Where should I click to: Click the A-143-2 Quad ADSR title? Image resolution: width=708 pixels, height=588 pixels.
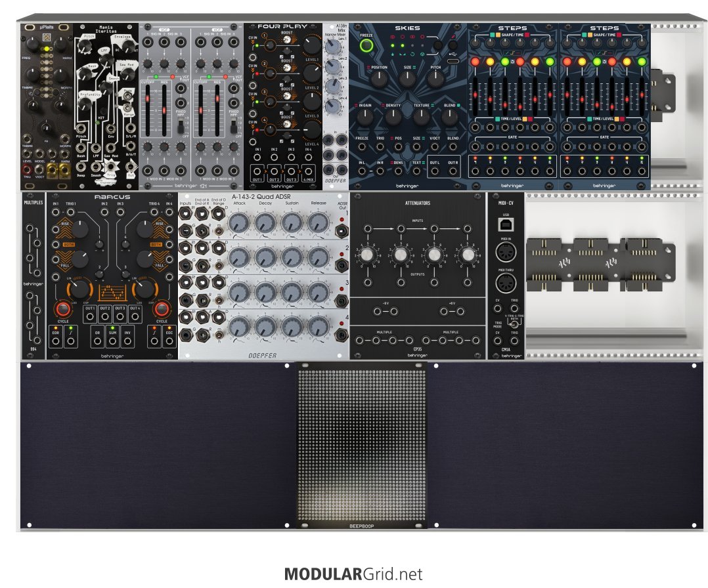pyautogui.click(x=261, y=197)
